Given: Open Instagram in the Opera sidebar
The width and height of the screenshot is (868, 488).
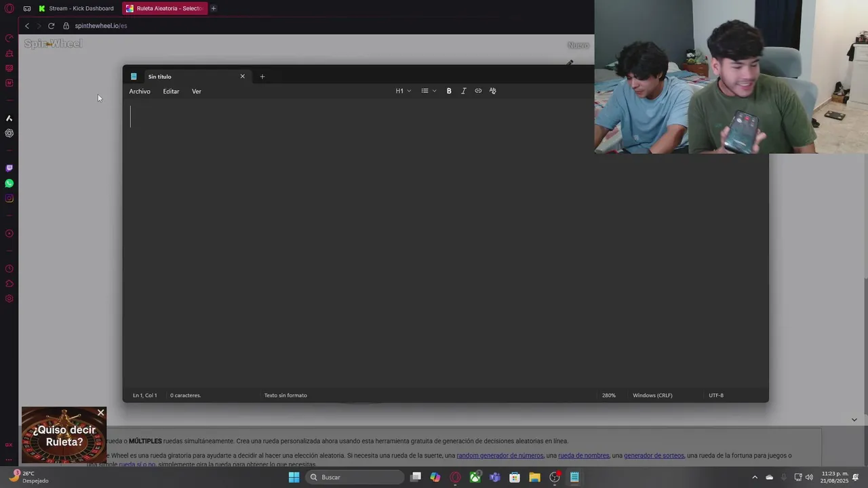Looking at the screenshot, I should 9,199.
